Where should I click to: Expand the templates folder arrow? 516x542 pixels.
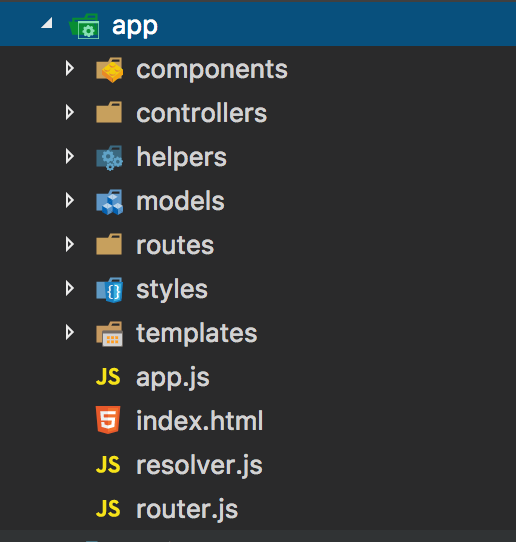point(69,332)
